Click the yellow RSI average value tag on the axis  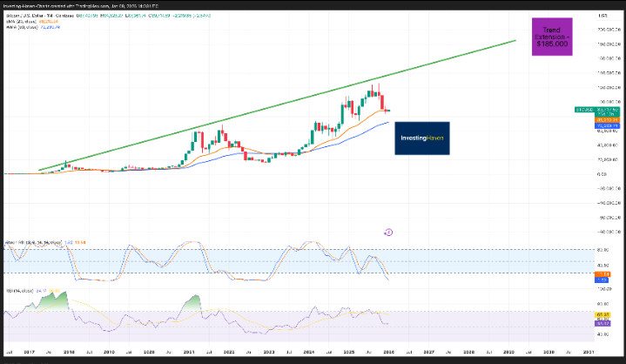click(x=602, y=315)
